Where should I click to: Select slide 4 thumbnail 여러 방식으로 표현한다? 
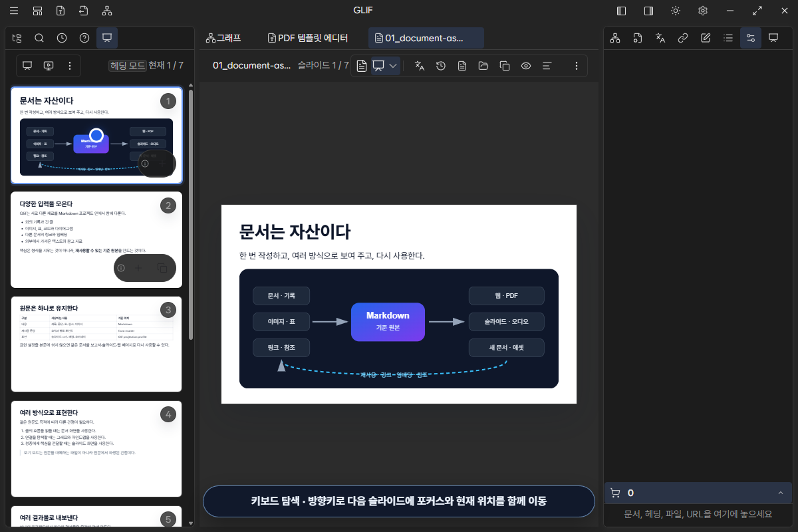[x=96, y=449]
